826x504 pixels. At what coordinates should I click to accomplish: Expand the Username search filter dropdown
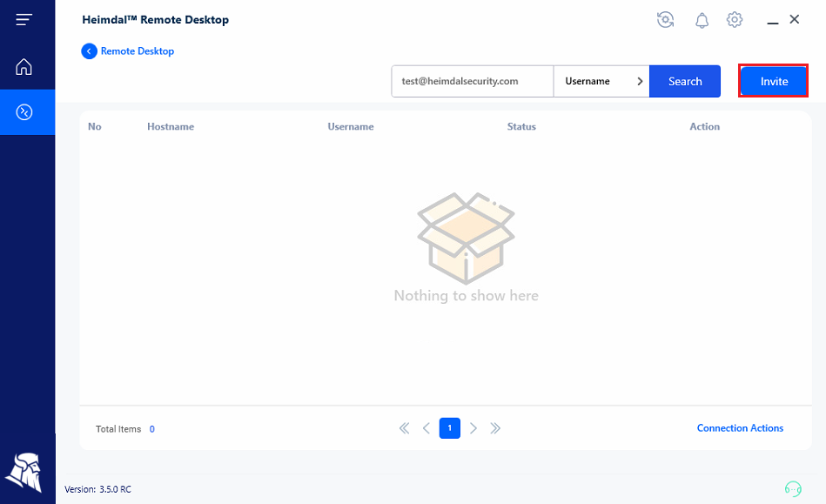click(x=601, y=81)
